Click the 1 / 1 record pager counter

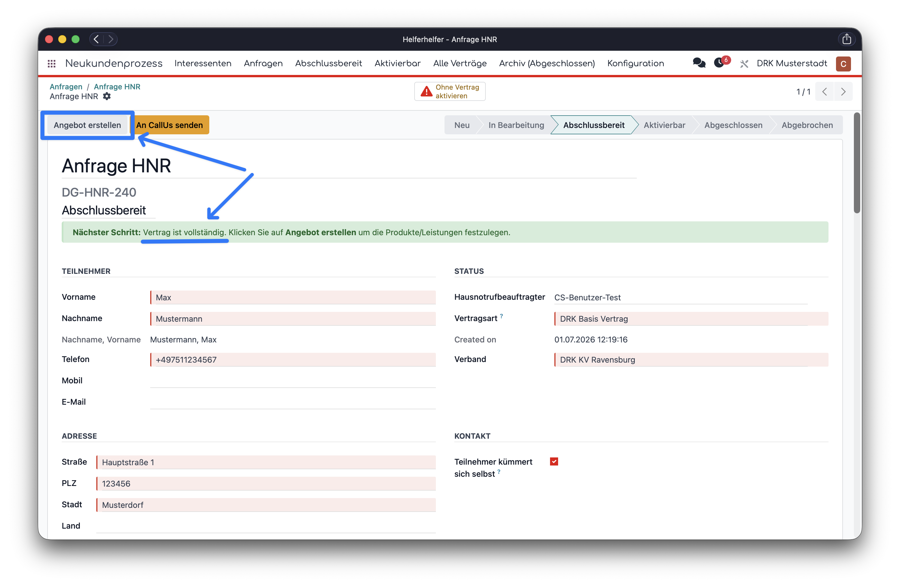click(x=803, y=91)
